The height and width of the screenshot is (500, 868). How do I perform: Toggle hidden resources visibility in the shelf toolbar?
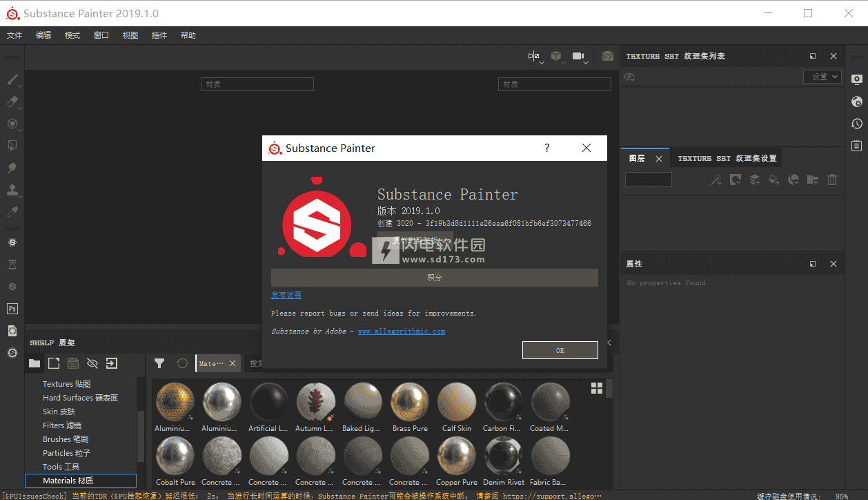92,363
